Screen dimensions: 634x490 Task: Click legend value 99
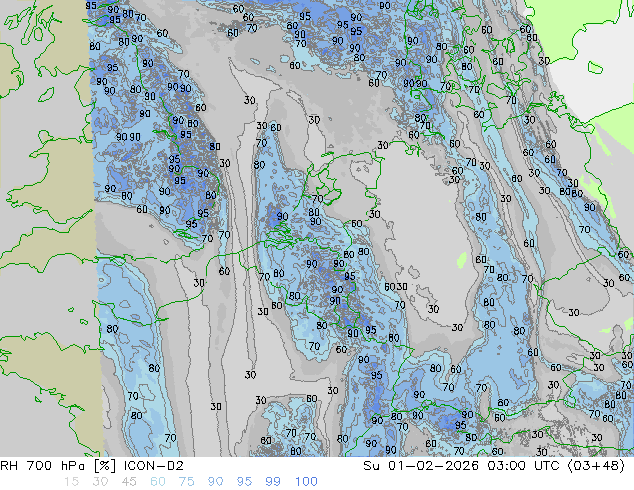coord(273,482)
